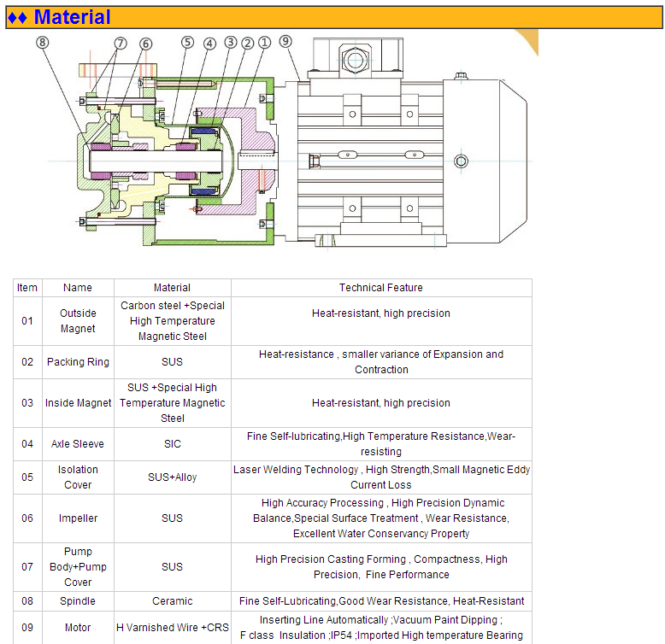The image size is (665, 644).
Task: Click the circled number 3 callout
Action: coord(230,42)
